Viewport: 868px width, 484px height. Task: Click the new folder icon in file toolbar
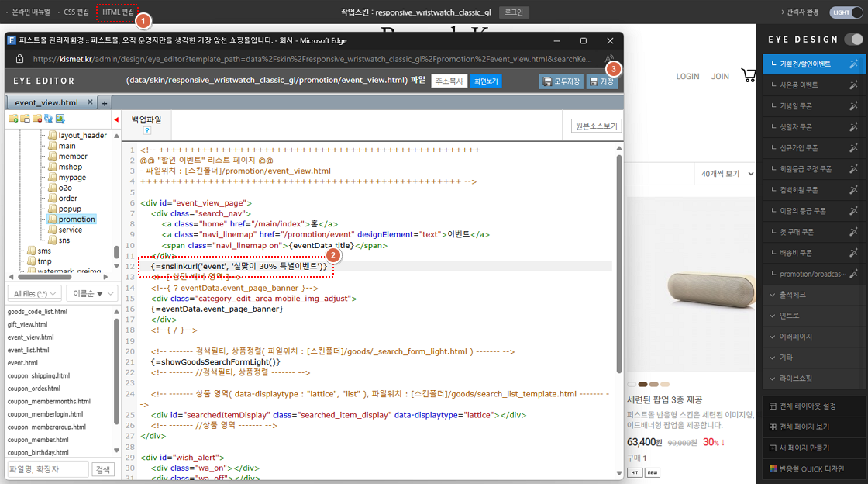pyautogui.click(x=13, y=119)
